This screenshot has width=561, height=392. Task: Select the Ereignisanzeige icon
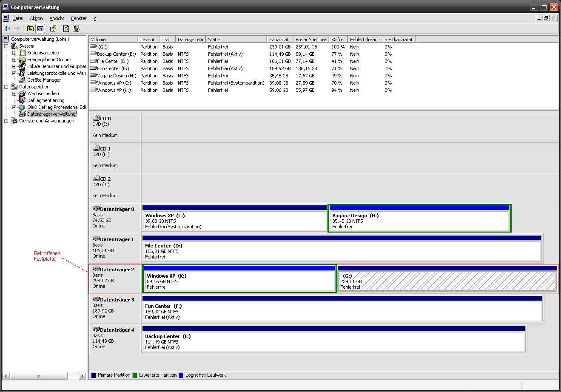tap(23, 53)
